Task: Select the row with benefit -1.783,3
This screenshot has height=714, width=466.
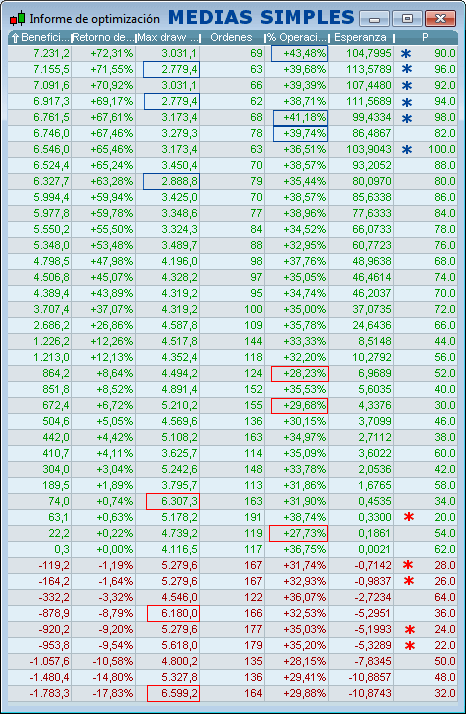Action: [233, 694]
